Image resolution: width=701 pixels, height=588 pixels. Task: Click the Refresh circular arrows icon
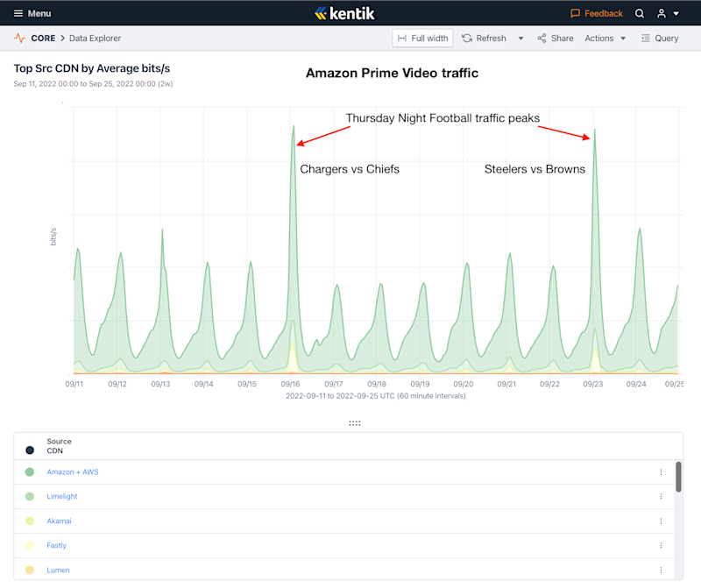pos(467,38)
